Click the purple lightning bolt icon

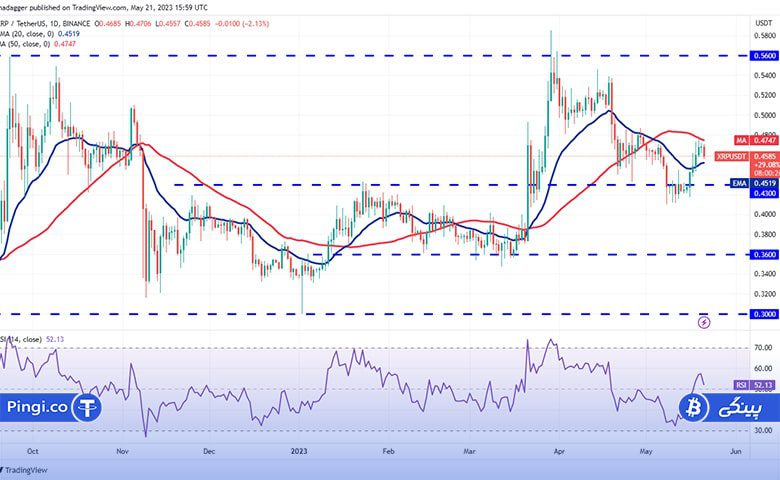[x=704, y=322]
